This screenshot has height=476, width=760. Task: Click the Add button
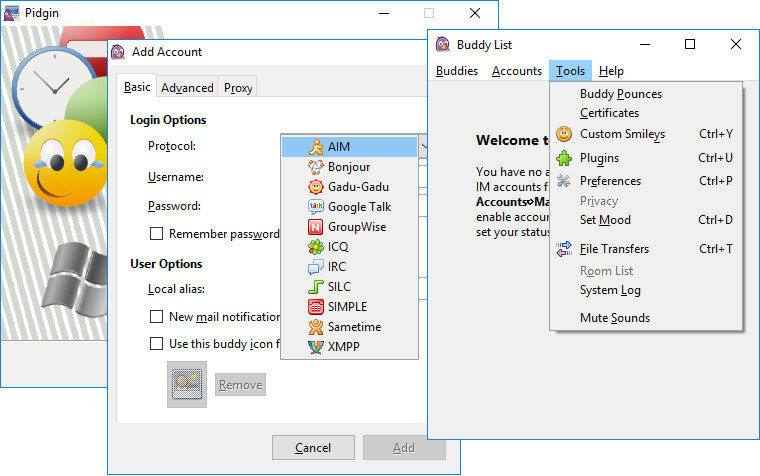point(404,448)
